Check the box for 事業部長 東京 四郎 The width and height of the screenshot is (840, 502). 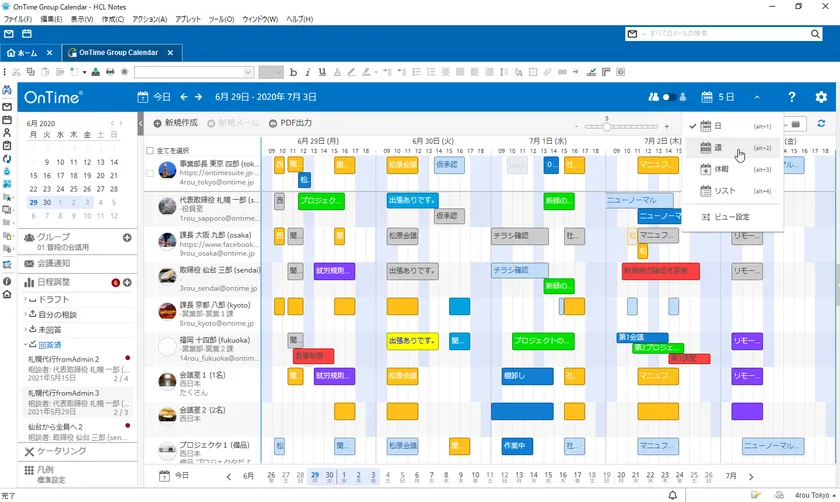[150, 173]
